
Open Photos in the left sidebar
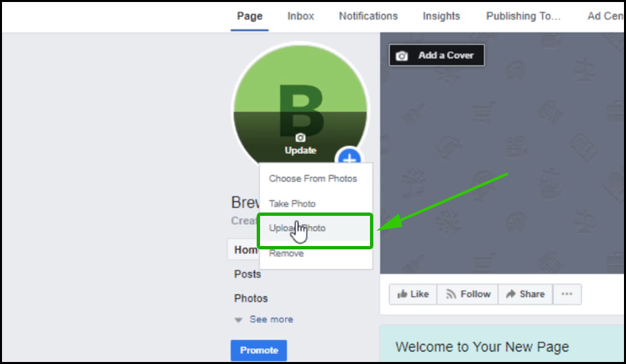251,298
